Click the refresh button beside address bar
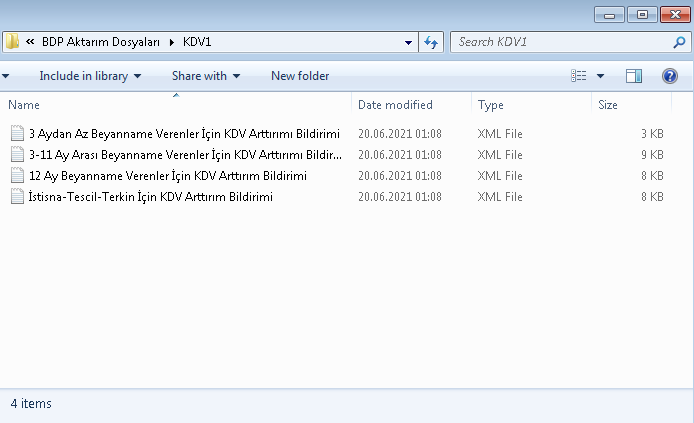The width and height of the screenshot is (694, 423). tap(431, 42)
